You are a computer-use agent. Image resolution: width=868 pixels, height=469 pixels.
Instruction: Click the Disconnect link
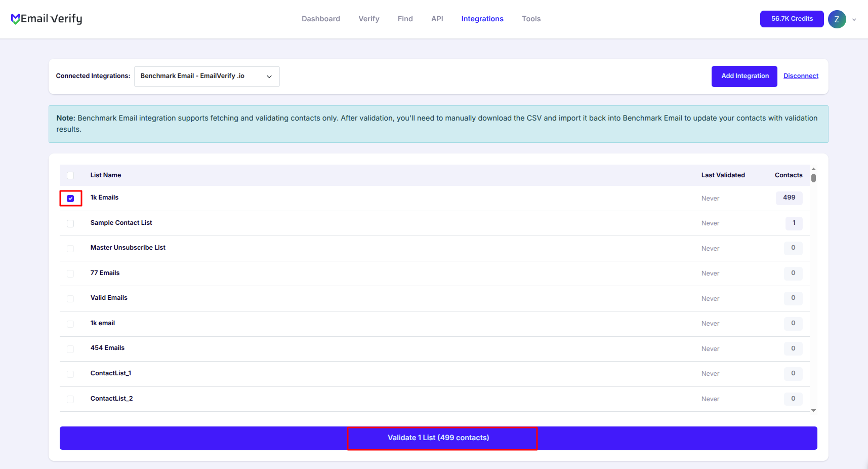(801, 76)
